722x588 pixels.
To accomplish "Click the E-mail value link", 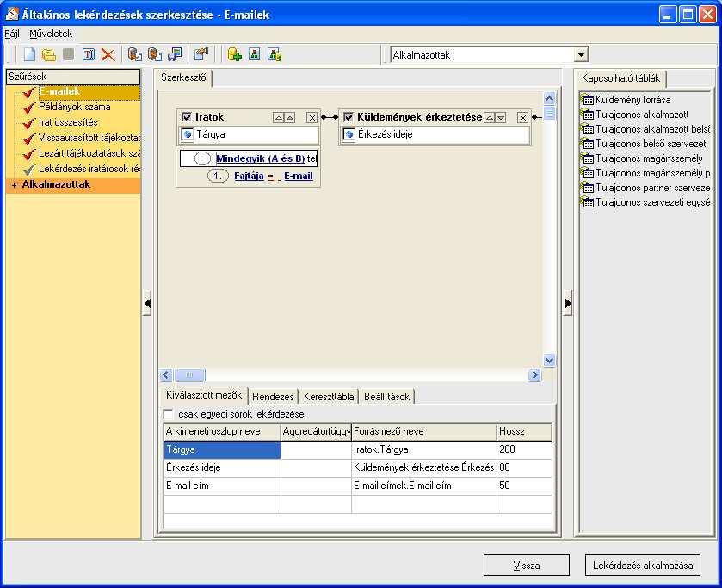I will 299,176.
